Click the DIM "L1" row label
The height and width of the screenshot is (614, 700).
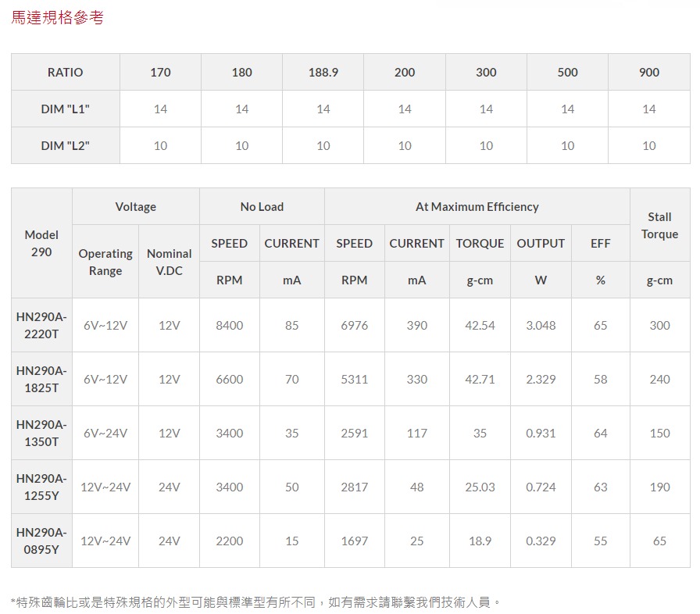pos(65,109)
